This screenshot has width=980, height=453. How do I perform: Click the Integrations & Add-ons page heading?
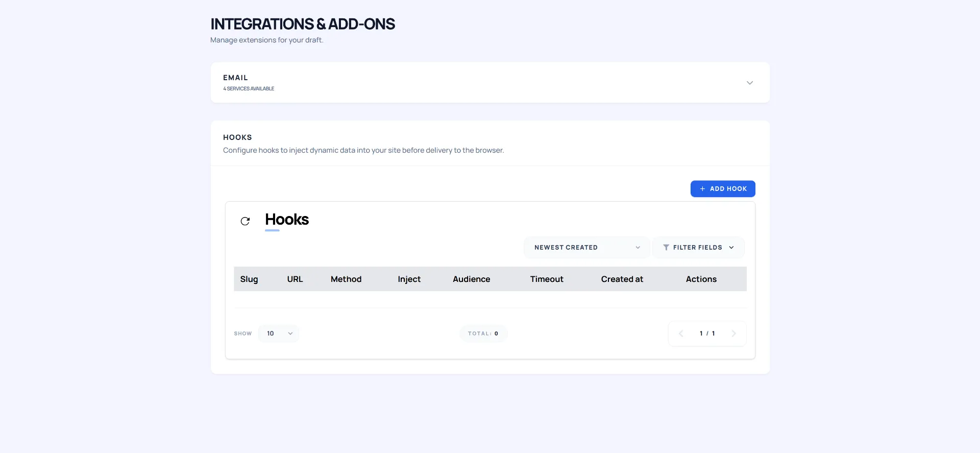pyautogui.click(x=303, y=24)
